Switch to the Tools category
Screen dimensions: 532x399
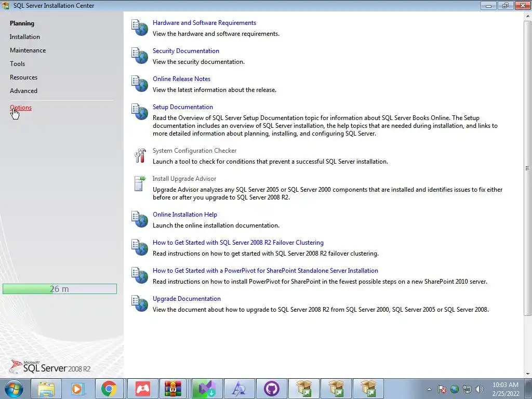(17, 64)
